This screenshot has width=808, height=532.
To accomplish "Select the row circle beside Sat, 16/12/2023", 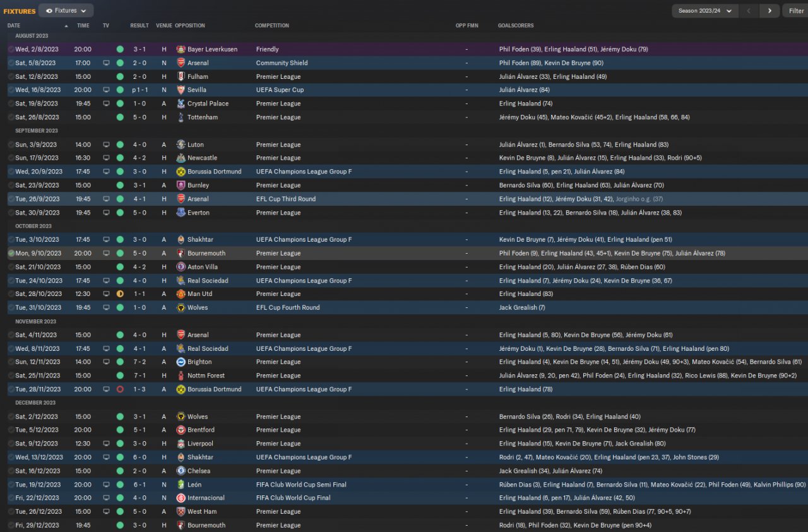I will (11, 471).
